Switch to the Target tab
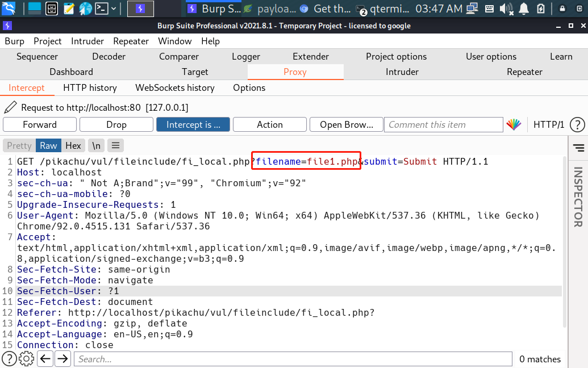Image resolution: width=588 pixels, height=368 pixels. point(195,72)
